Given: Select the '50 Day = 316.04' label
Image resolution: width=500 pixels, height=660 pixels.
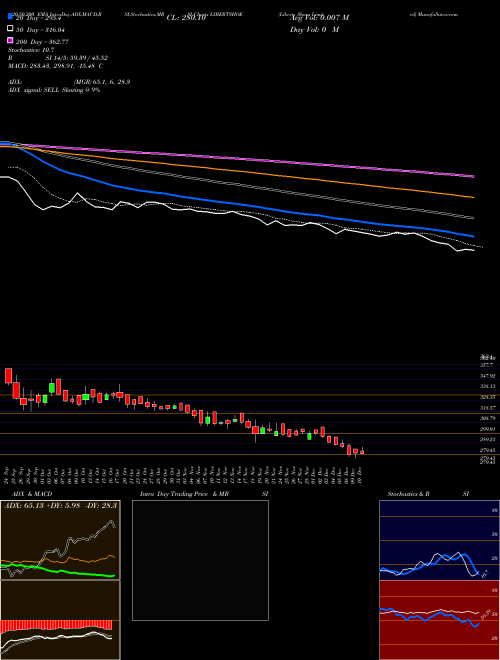Looking at the screenshot, I should 42,30.
